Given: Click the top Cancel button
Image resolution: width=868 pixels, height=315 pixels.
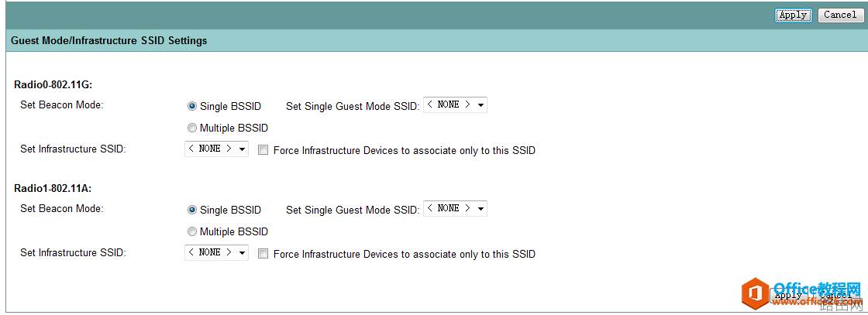Looking at the screenshot, I should [840, 15].
